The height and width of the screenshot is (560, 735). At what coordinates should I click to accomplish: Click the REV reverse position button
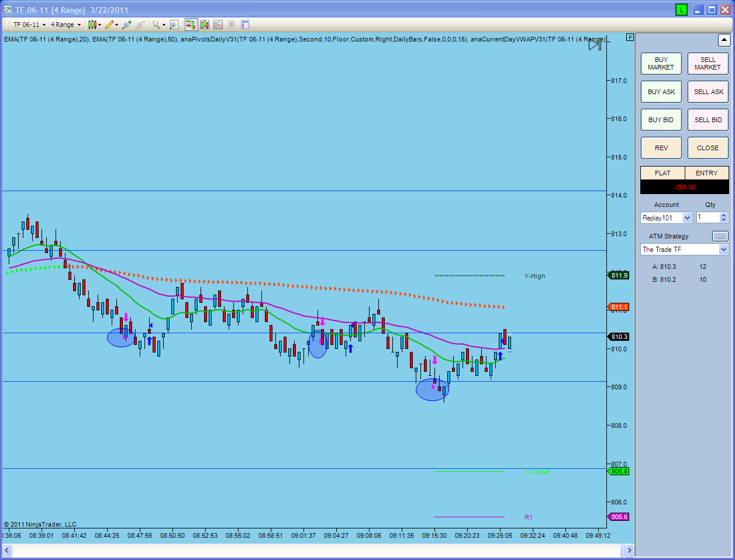(661, 148)
